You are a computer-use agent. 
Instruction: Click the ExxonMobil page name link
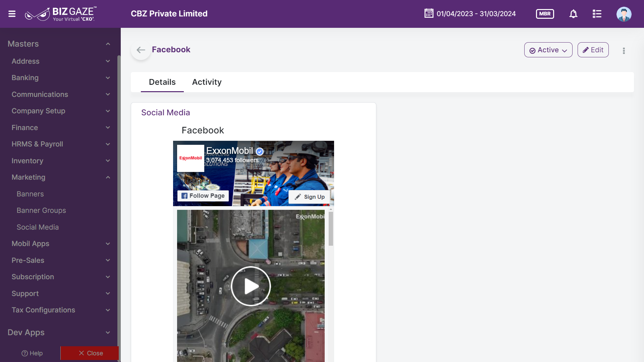(x=229, y=151)
